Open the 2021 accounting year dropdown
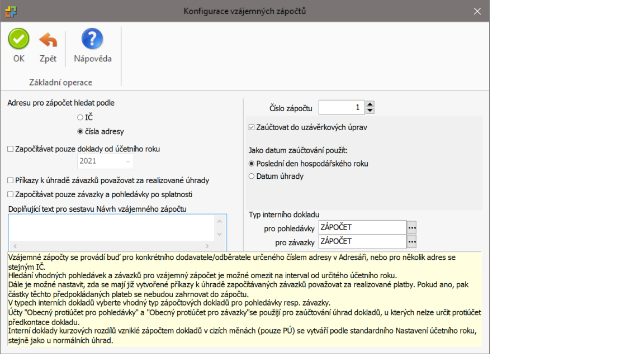This screenshot has width=644, height=362. pyautogui.click(x=106, y=161)
